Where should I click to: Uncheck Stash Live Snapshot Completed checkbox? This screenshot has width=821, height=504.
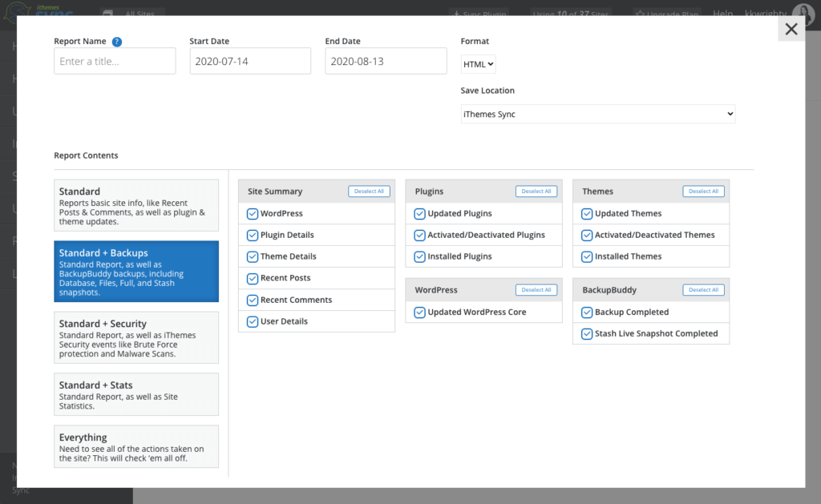[x=587, y=333]
